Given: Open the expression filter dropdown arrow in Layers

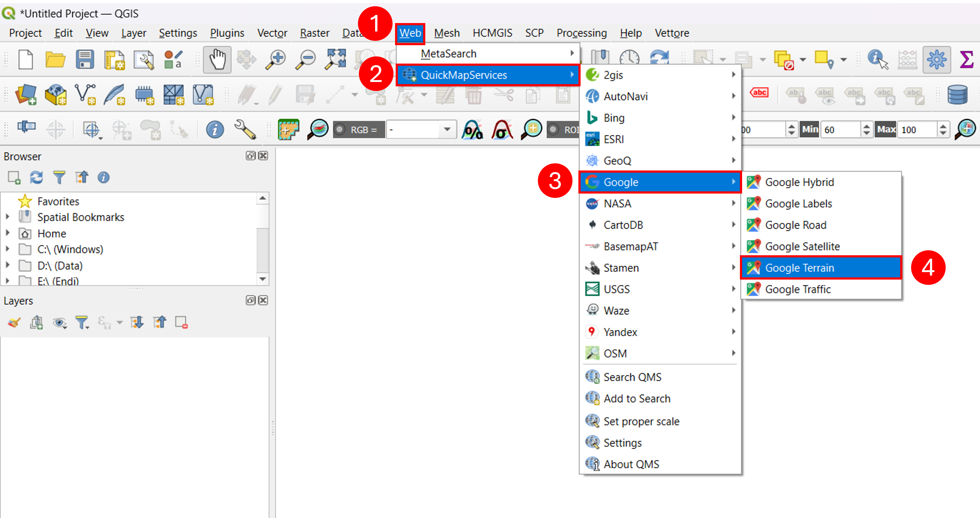Looking at the screenshot, I should (x=119, y=323).
